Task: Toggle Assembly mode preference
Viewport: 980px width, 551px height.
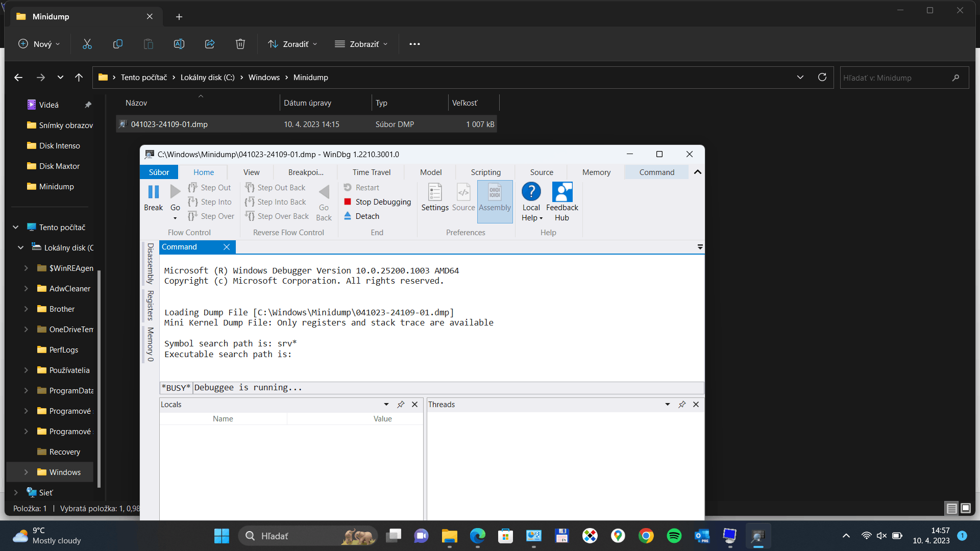Action: click(x=495, y=202)
